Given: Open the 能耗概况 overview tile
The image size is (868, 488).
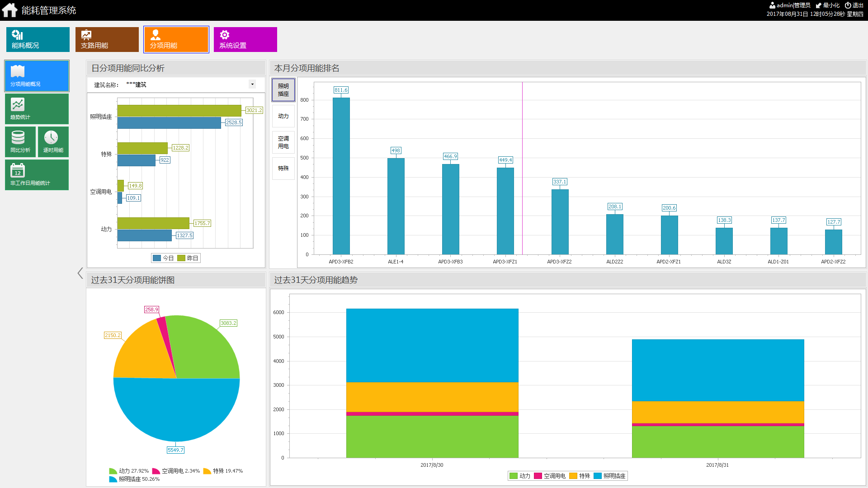Looking at the screenshot, I should point(38,39).
